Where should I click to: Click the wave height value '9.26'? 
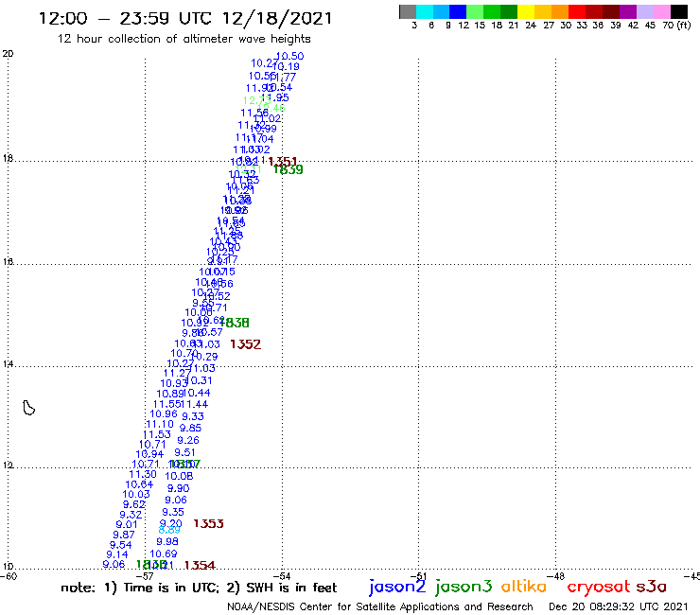point(188,440)
